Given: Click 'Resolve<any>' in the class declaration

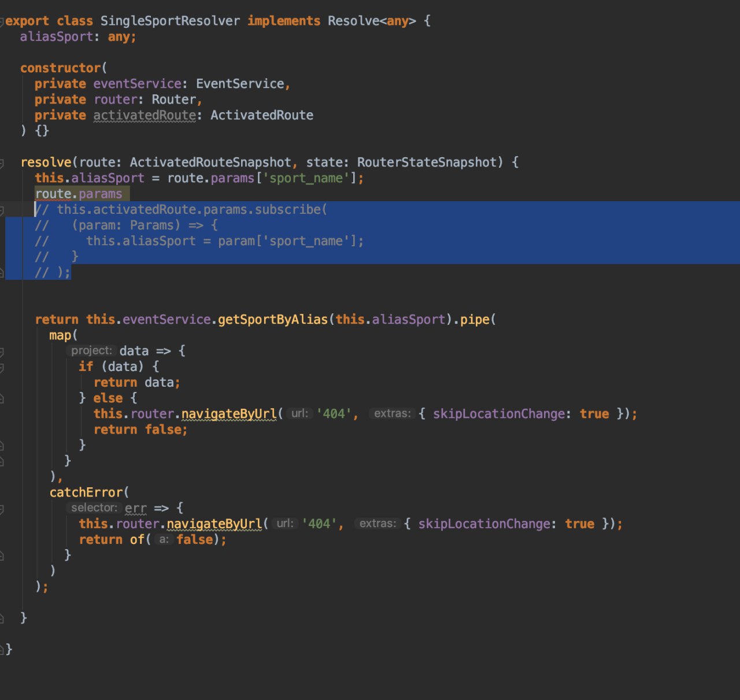Looking at the screenshot, I should point(372,21).
